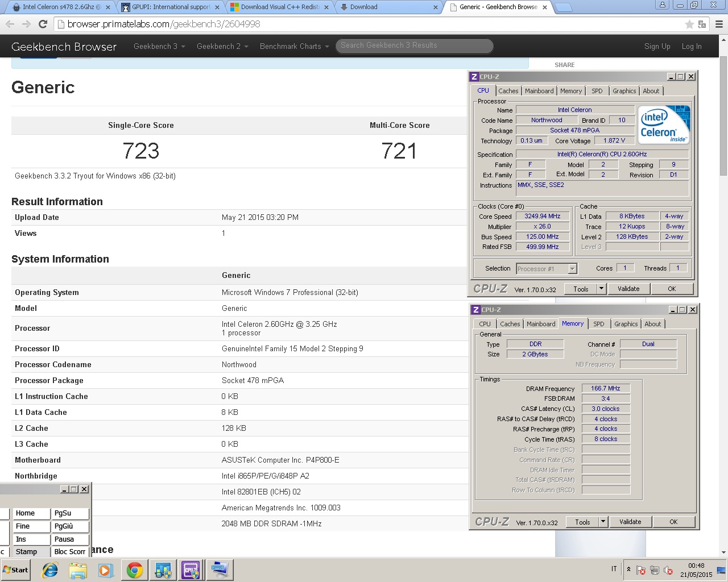Image resolution: width=728 pixels, height=582 pixels.
Task: Open the Windows Start menu
Action: 16,570
